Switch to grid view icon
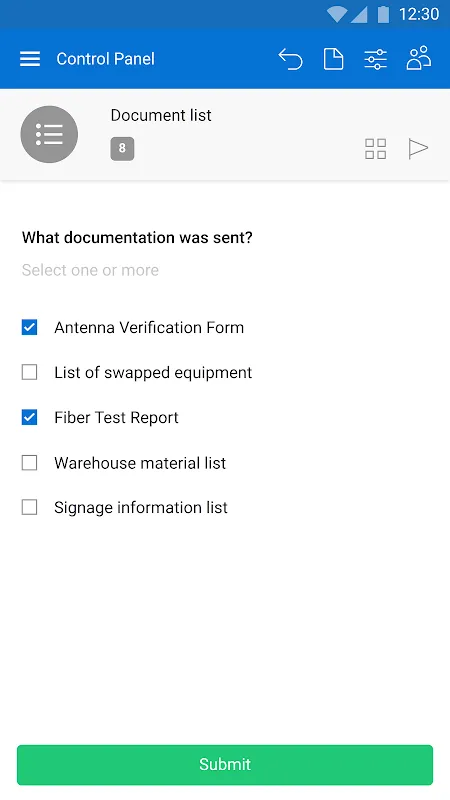The width and height of the screenshot is (450, 800). click(x=376, y=149)
